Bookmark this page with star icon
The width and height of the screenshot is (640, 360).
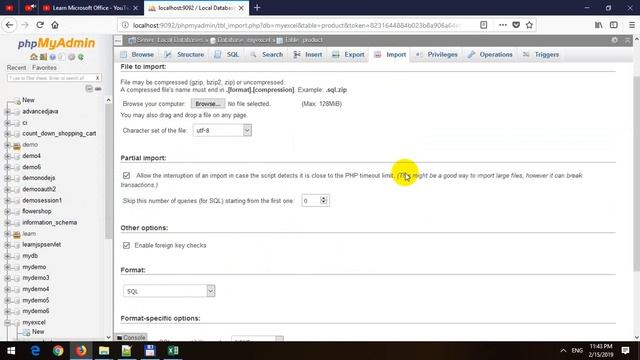point(529,25)
